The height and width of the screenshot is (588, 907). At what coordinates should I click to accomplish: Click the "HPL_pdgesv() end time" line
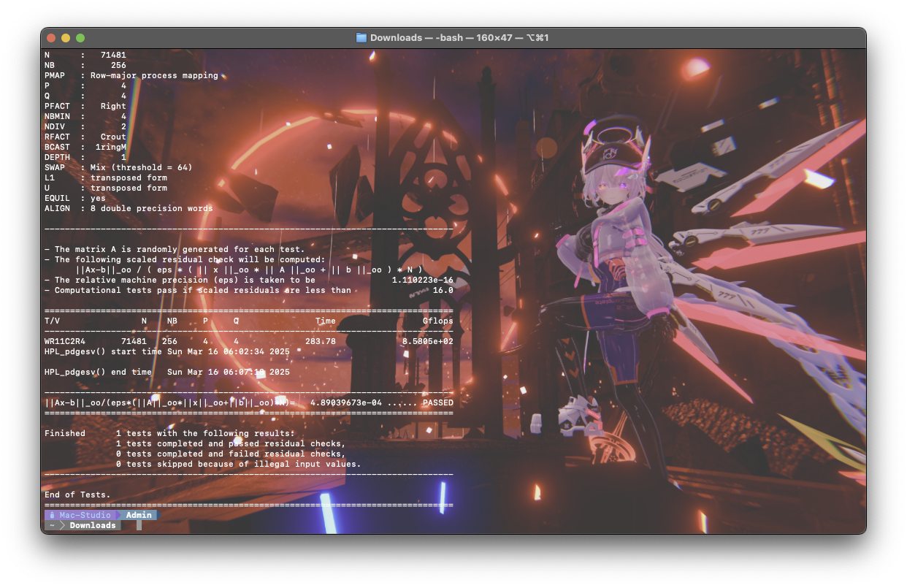point(167,372)
